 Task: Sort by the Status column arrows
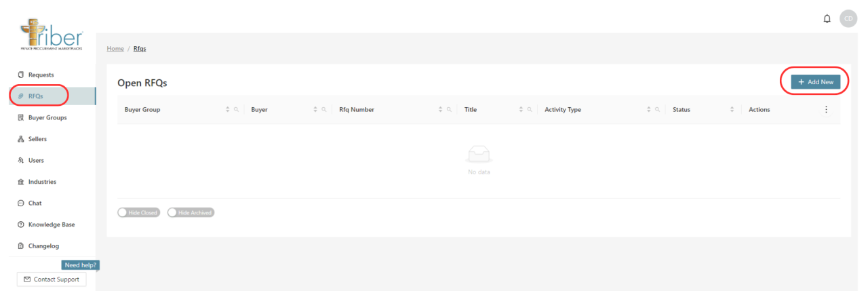[x=732, y=110]
